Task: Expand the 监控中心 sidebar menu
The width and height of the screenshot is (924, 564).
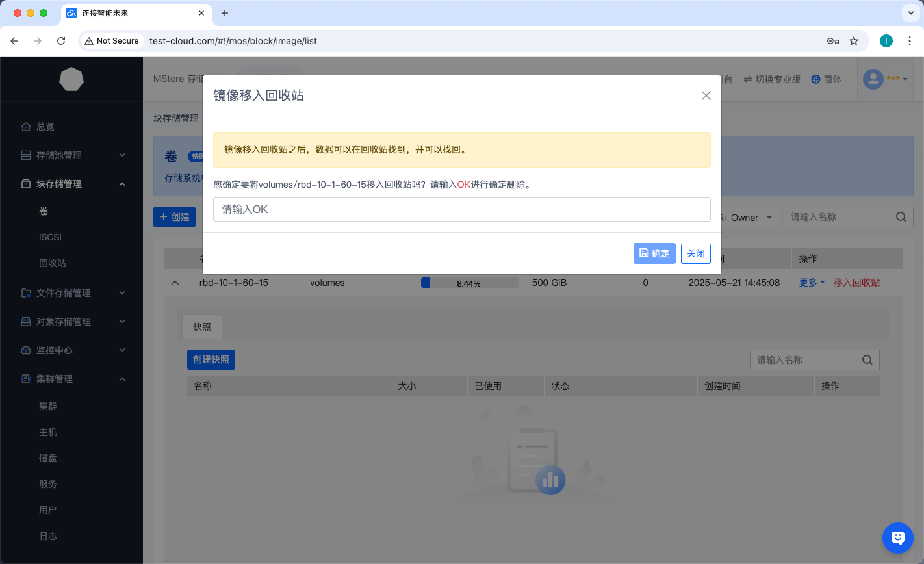Action: pyautogui.click(x=71, y=350)
